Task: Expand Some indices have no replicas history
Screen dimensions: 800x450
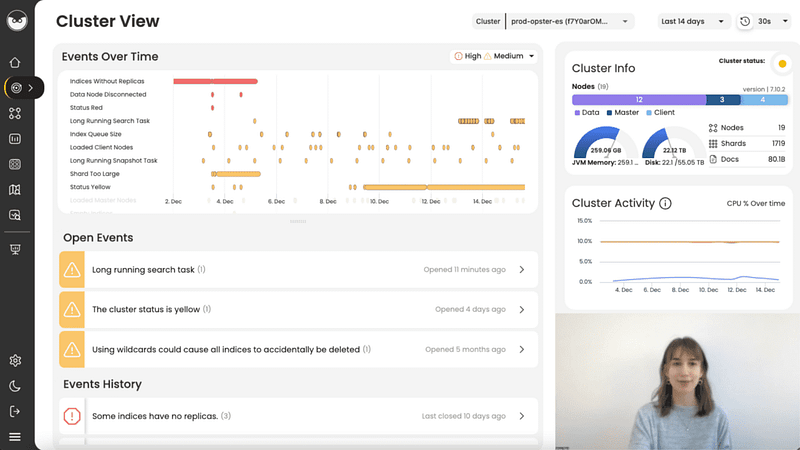Action: click(298, 416)
